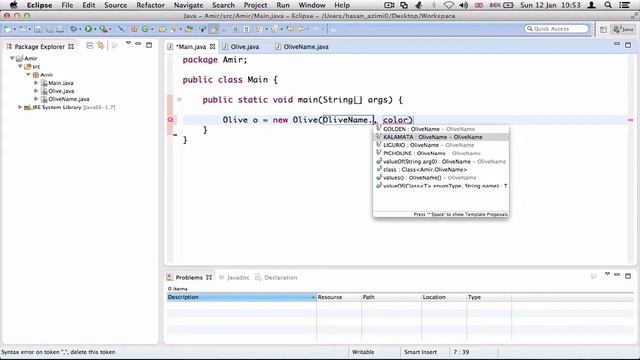Maximize the editor area

tap(628, 45)
